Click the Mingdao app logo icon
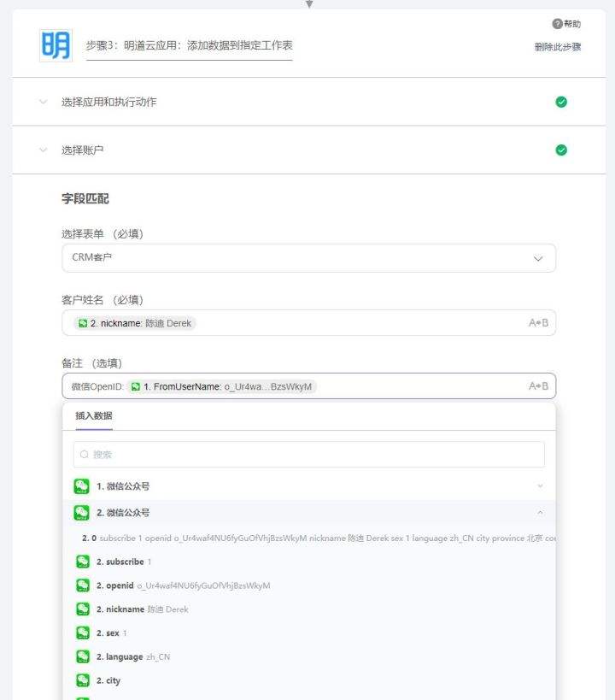This screenshot has height=700, width=615. click(56, 45)
